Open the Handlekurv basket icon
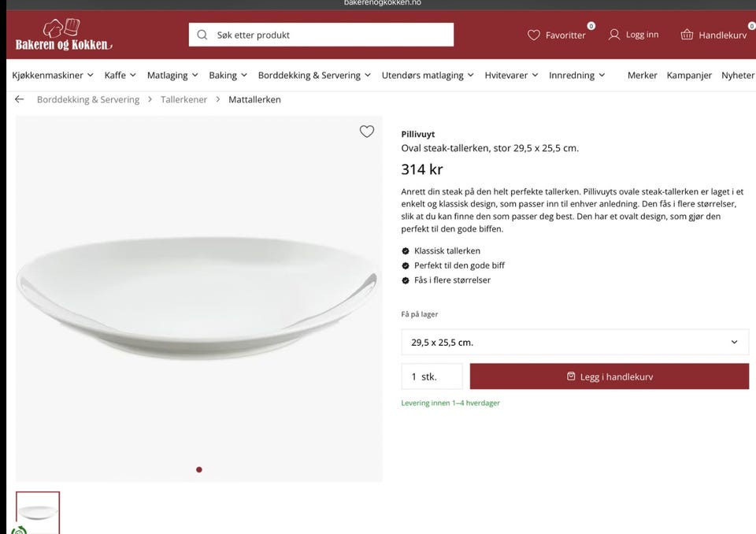 tap(687, 35)
